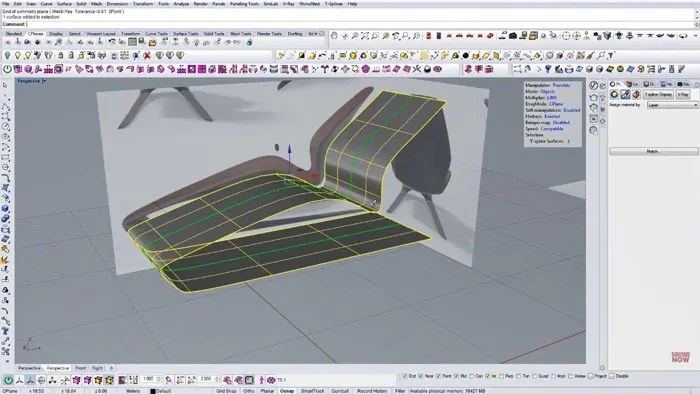The height and width of the screenshot is (394, 700).
Task: Open the T-Splines menu
Action: pyautogui.click(x=333, y=4)
